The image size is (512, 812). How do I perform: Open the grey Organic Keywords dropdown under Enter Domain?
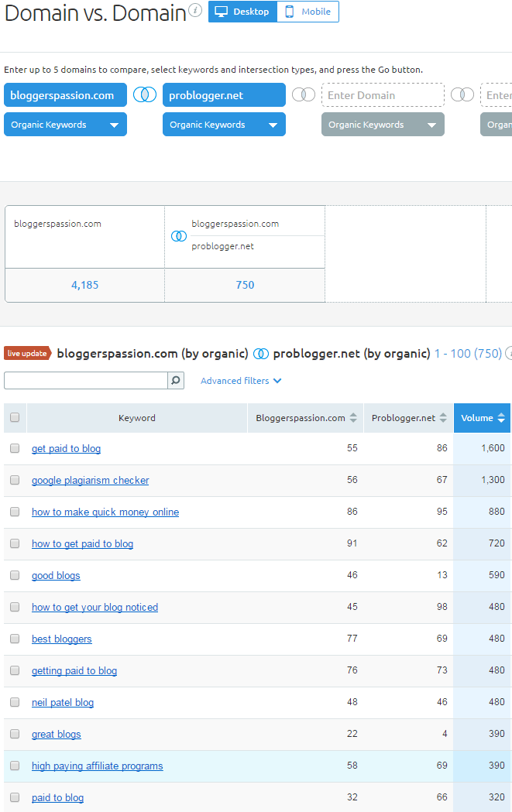(383, 125)
